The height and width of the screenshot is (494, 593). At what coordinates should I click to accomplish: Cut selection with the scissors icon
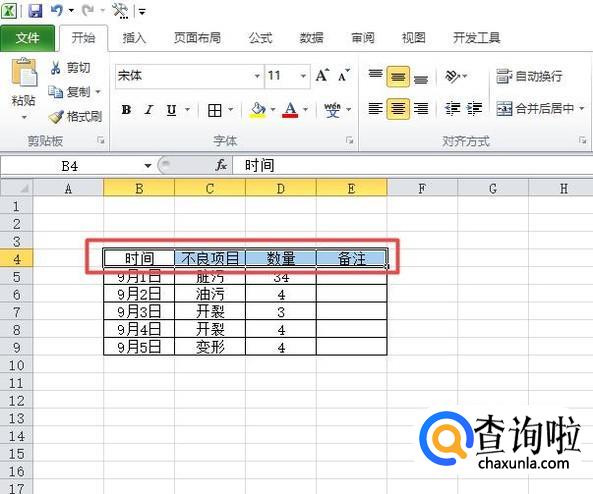click(x=70, y=68)
